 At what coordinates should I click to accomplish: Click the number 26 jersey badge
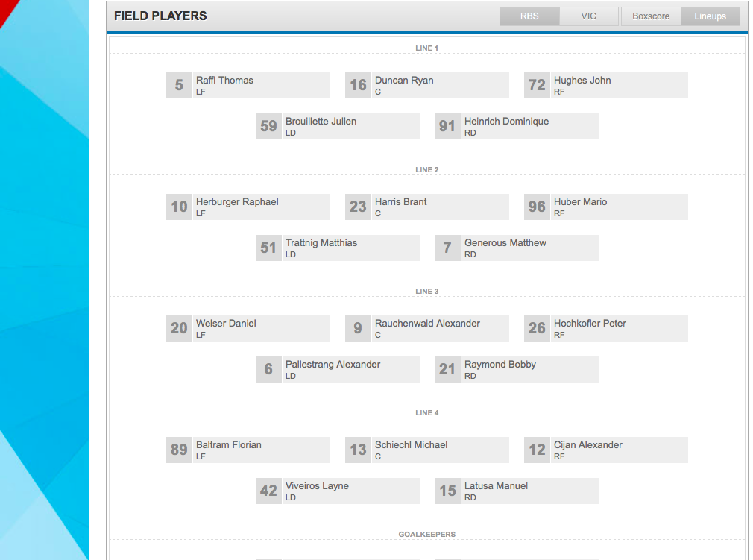pyautogui.click(x=537, y=328)
